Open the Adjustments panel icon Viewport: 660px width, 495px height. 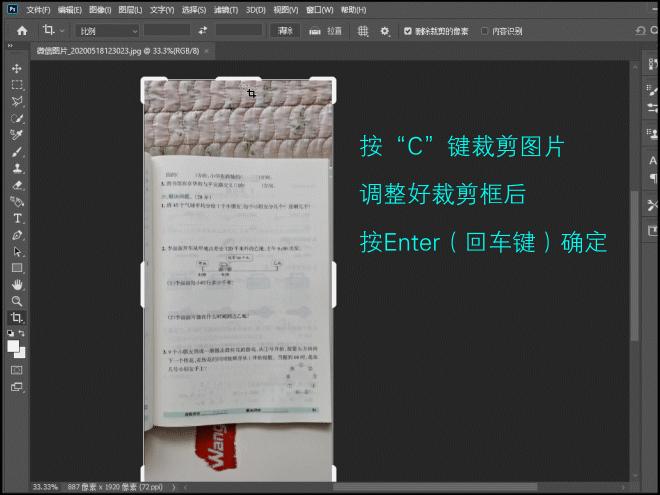pos(652,107)
